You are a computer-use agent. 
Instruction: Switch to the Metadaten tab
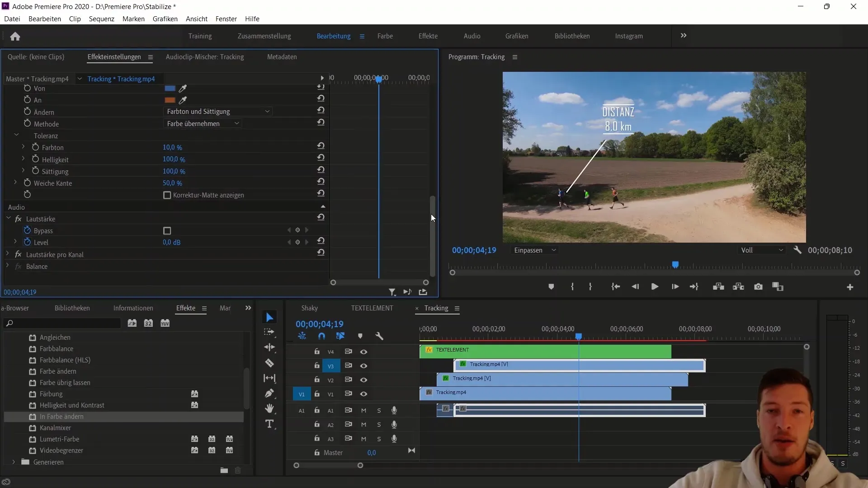point(282,57)
